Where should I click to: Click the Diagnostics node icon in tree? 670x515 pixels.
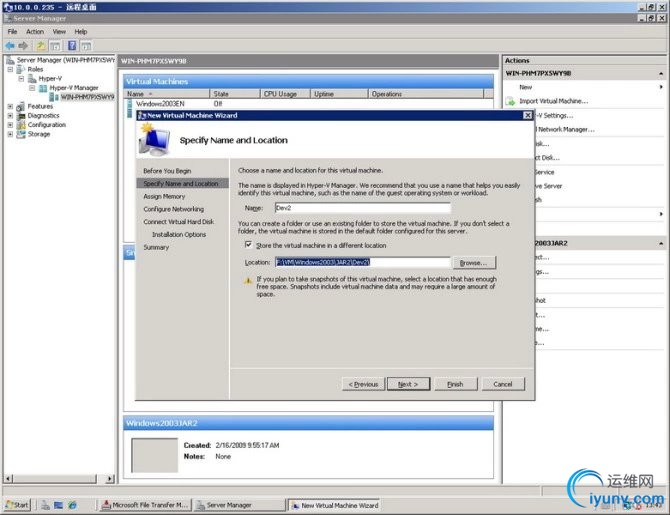pos(21,116)
